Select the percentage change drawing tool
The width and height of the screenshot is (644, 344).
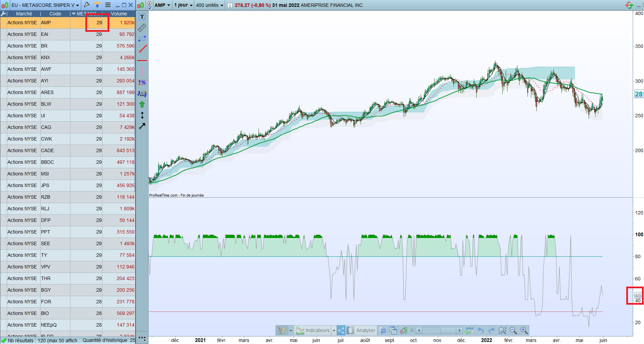pyautogui.click(x=142, y=82)
